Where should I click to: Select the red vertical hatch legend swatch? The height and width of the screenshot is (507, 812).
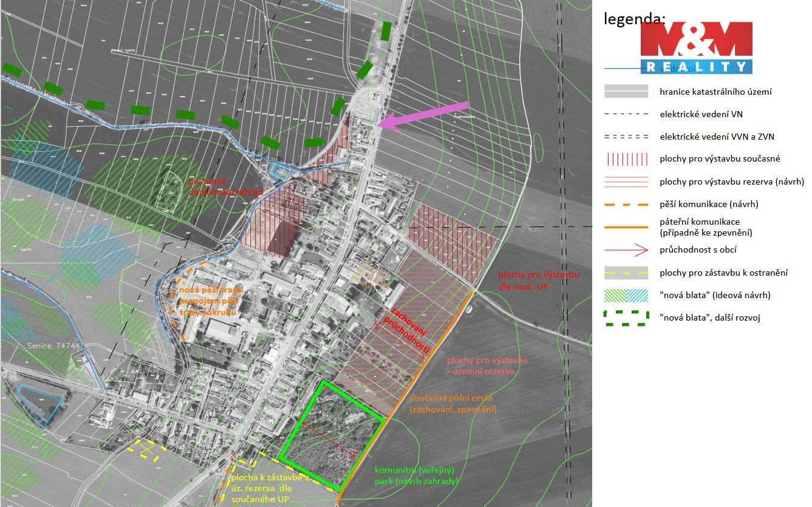point(626,159)
